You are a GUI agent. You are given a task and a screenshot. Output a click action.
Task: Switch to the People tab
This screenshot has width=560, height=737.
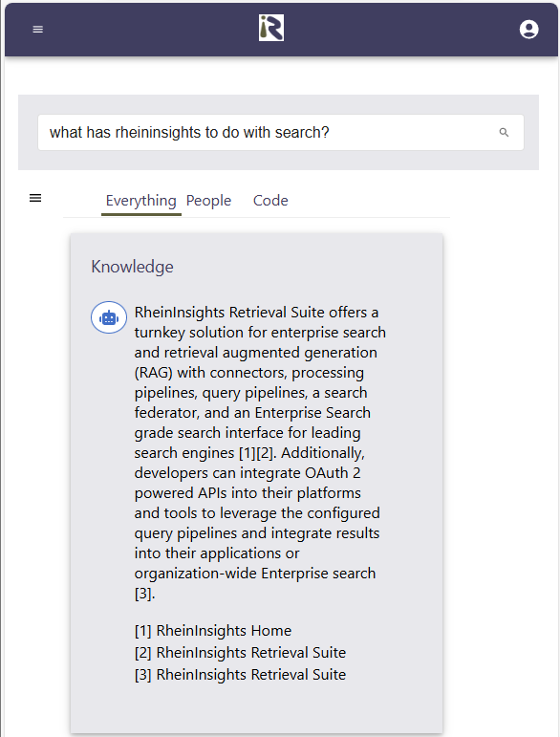pyautogui.click(x=208, y=201)
